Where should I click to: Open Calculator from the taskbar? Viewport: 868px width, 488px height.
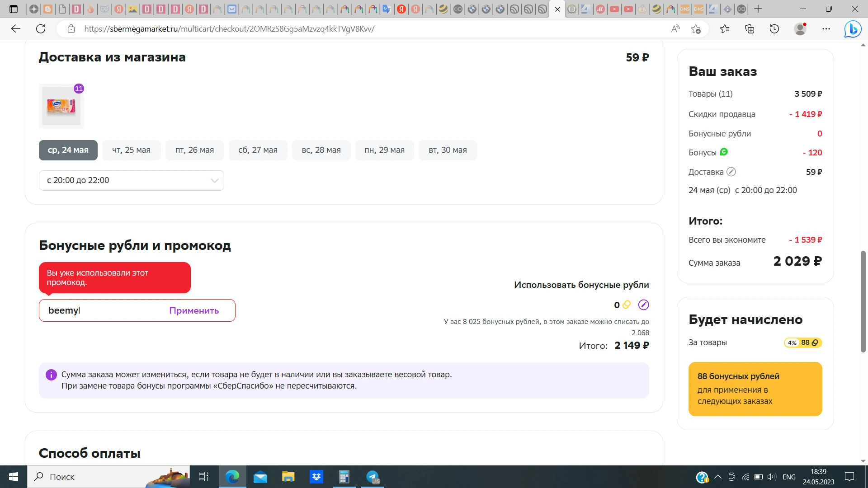pyautogui.click(x=344, y=477)
